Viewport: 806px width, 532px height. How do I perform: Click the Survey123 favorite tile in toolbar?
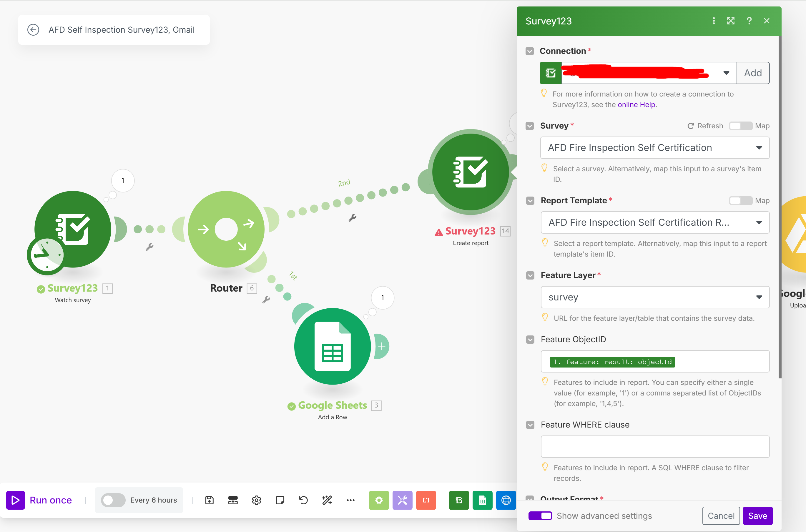(x=459, y=500)
